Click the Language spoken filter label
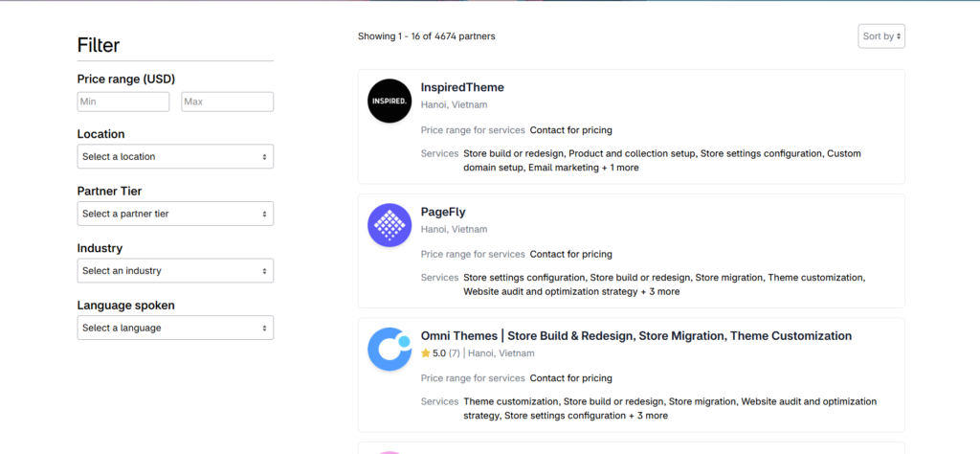Image resolution: width=980 pixels, height=454 pixels. (x=126, y=306)
